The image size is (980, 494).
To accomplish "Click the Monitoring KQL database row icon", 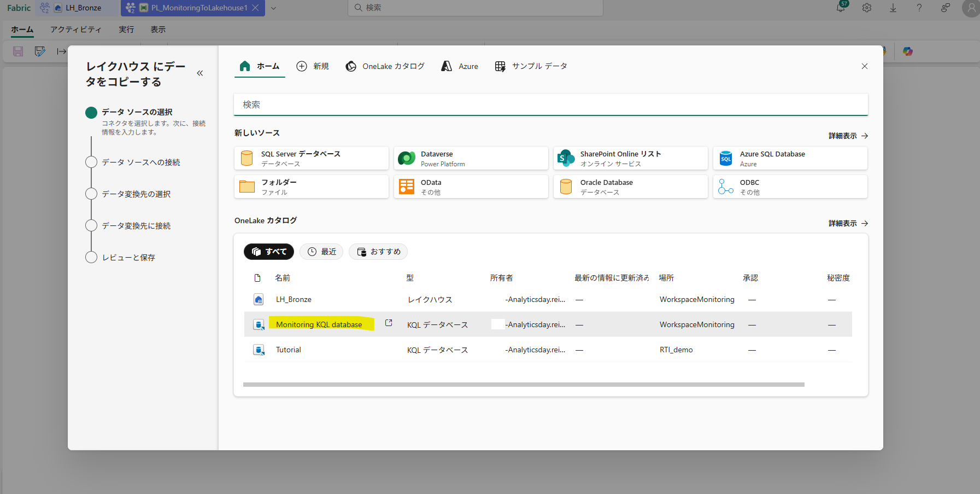I will (x=259, y=324).
